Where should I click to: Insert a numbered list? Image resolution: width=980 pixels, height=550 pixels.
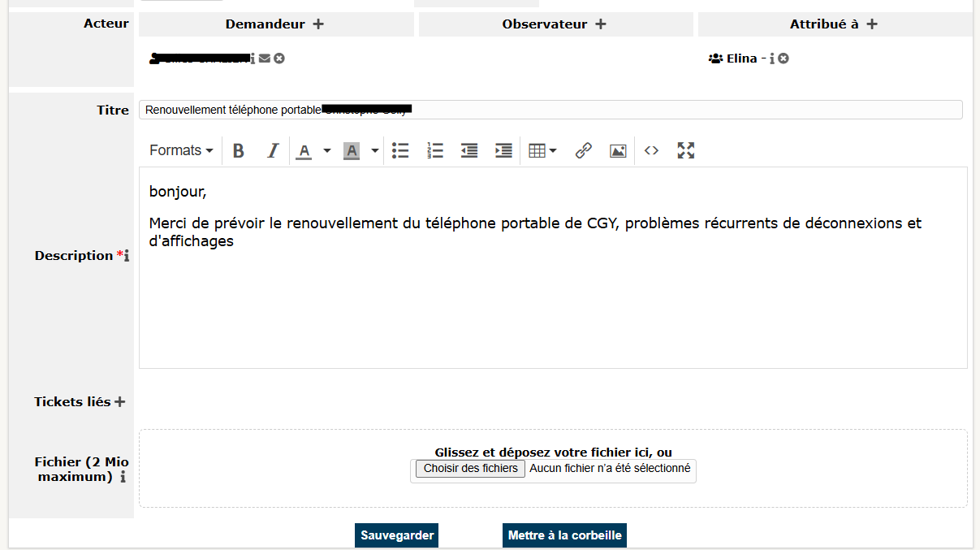coord(435,150)
